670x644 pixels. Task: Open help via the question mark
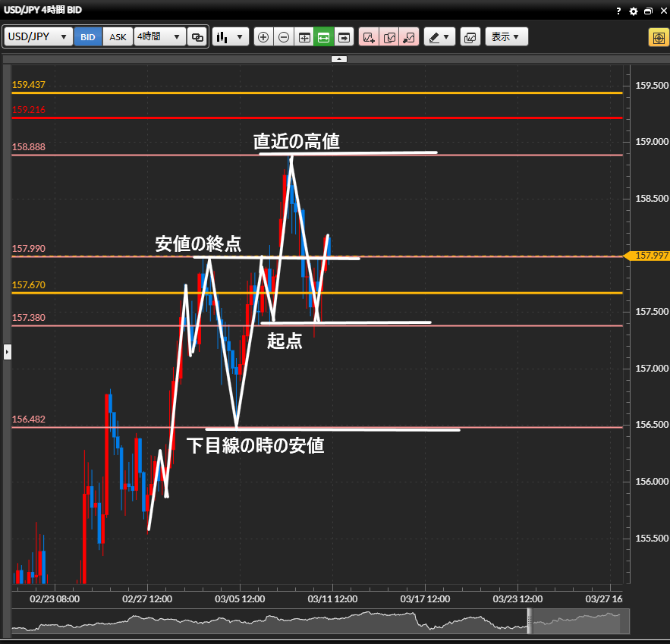pos(619,11)
